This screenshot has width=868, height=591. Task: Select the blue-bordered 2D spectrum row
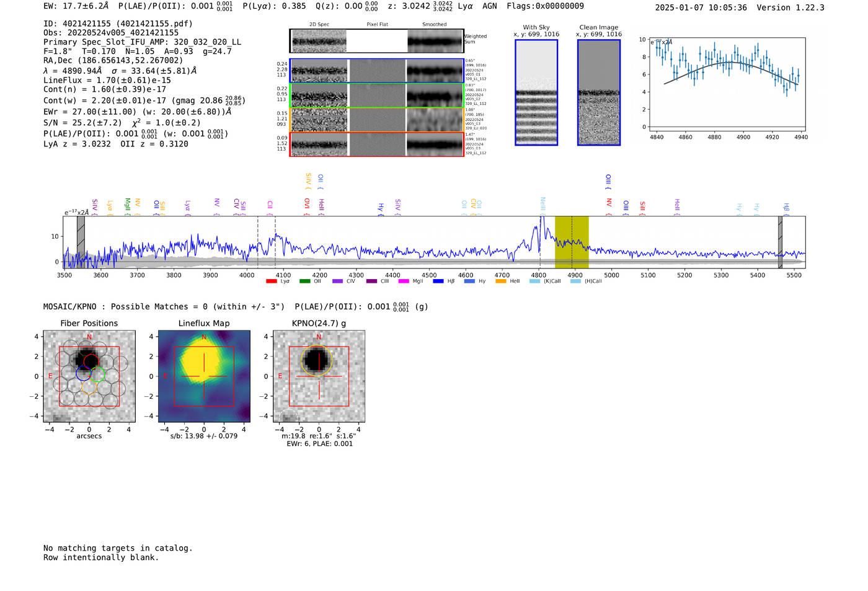377,71
